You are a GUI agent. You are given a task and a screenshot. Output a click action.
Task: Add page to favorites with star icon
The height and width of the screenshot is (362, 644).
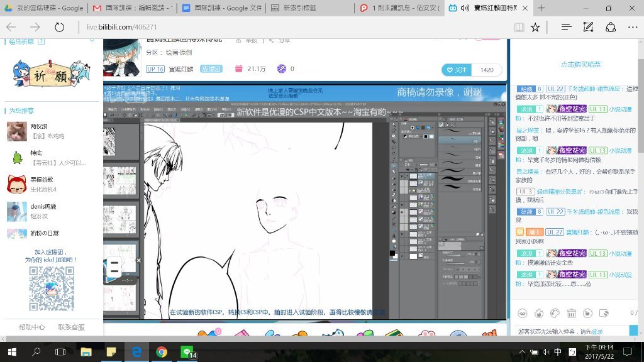pos(535,27)
